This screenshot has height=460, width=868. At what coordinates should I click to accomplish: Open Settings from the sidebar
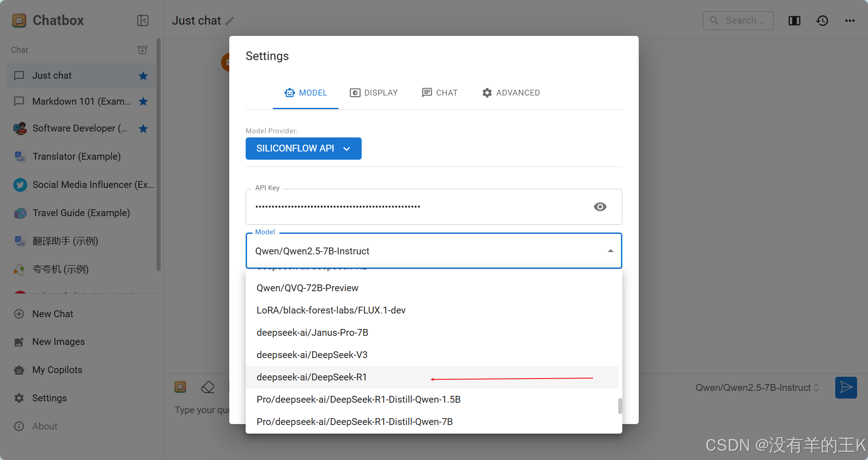pos(81,398)
